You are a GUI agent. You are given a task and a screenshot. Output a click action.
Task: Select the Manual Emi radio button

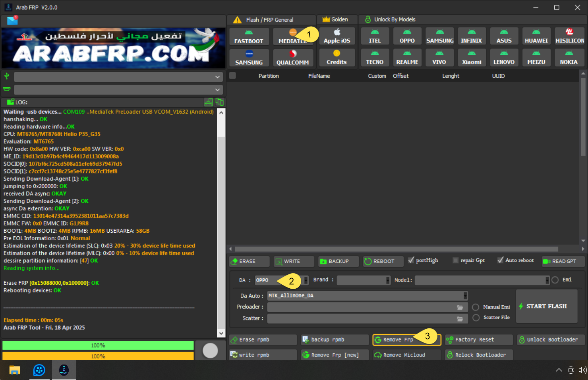pyautogui.click(x=476, y=307)
